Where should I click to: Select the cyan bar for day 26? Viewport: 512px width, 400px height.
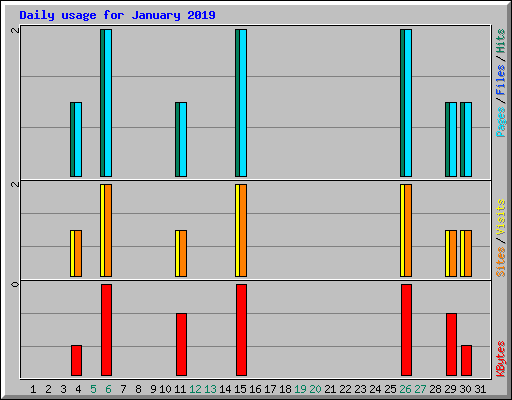[408, 103]
